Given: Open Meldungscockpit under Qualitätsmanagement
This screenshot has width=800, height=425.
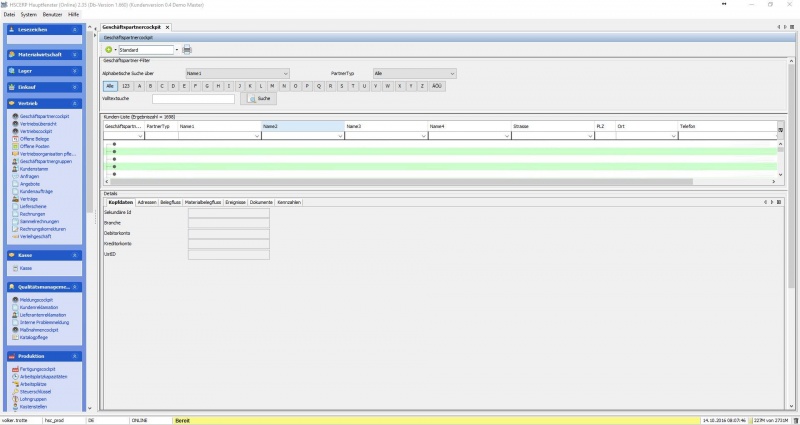Looking at the screenshot, I should (x=38, y=299).
